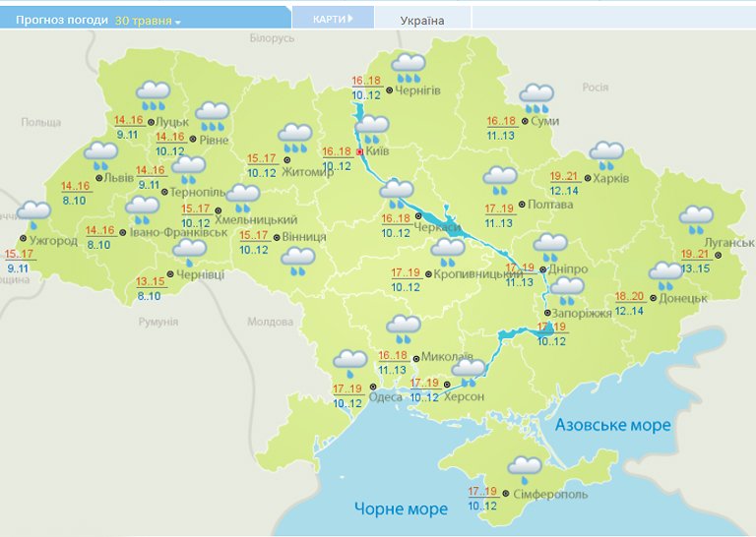
Task: Click the weather cloud icon above Ужгород
Action: (33, 215)
